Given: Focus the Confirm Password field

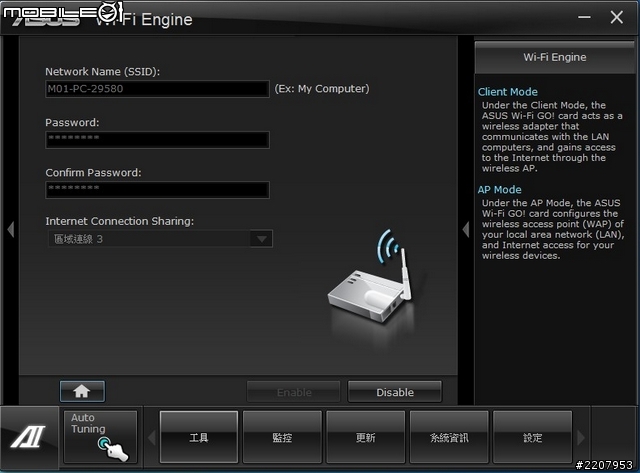Looking at the screenshot, I should pos(157,190).
